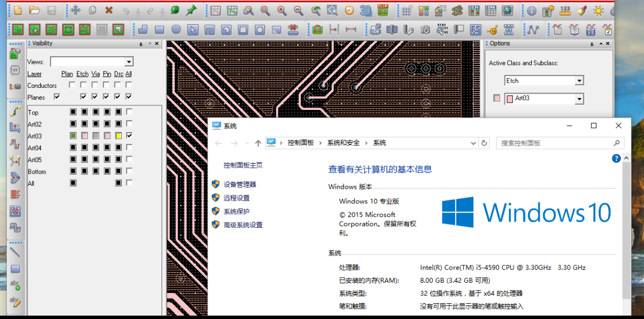Click the sun Highlight icon
This screenshot has width=644, height=319.
599,11
